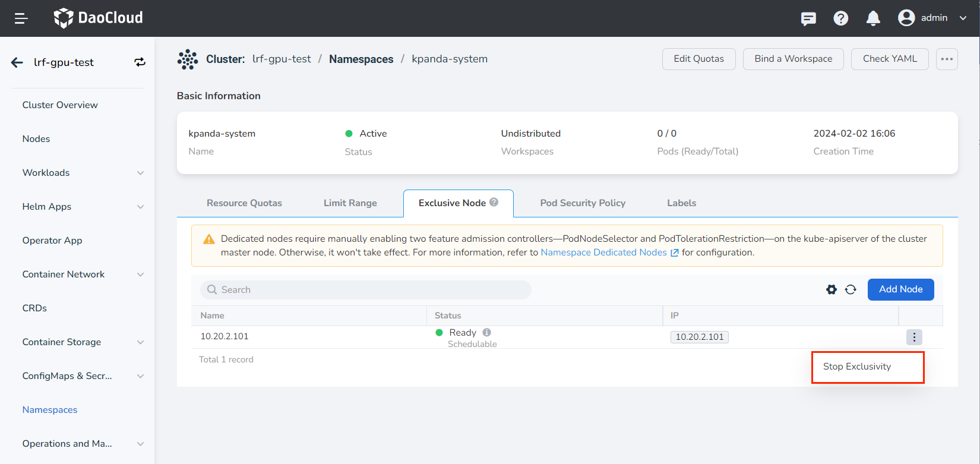
Task: Select Stop Exclusivity from the menu
Action: 856,367
